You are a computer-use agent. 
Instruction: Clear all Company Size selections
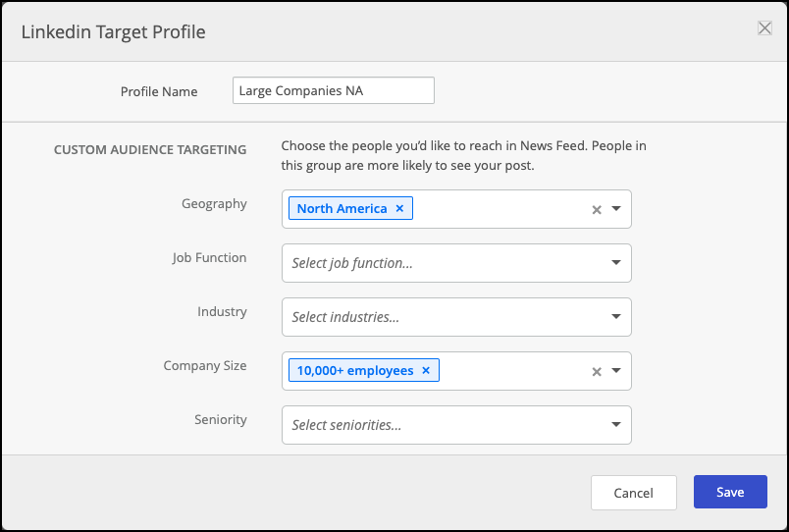click(x=597, y=371)
